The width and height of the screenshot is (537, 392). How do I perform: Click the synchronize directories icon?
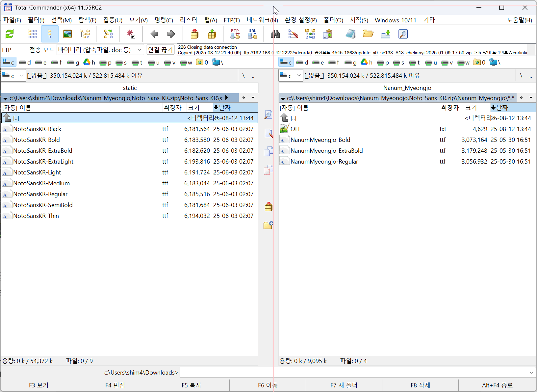(310, 34)
